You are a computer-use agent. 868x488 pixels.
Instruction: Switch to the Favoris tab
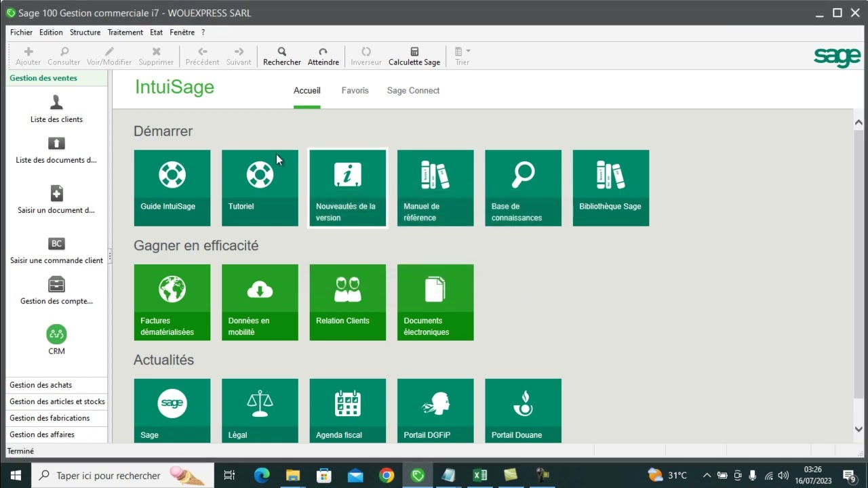(355, 91)
